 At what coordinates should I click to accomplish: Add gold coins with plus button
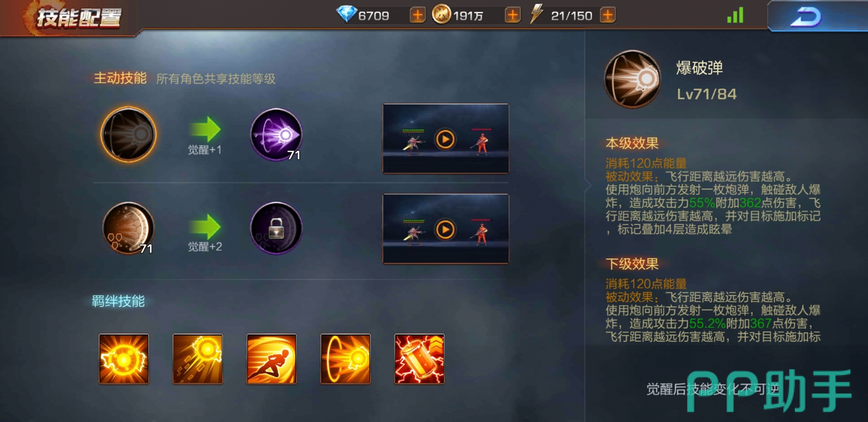[513, 15]
